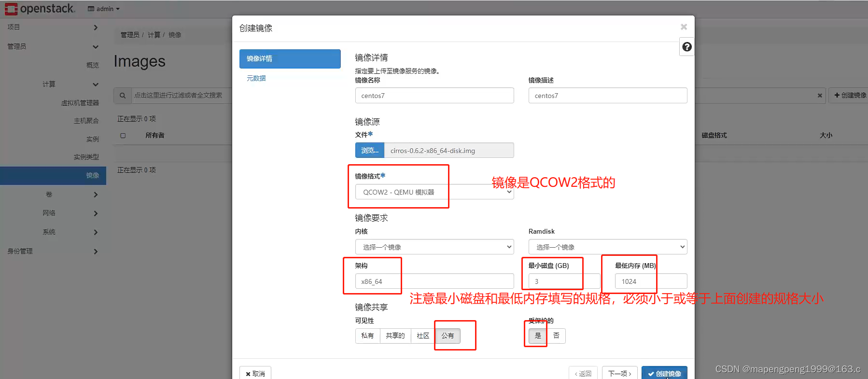The height and width of the screenshot is (379, 868).
Task: Toggle the select-all images checkbox
Action: point(123,136)
